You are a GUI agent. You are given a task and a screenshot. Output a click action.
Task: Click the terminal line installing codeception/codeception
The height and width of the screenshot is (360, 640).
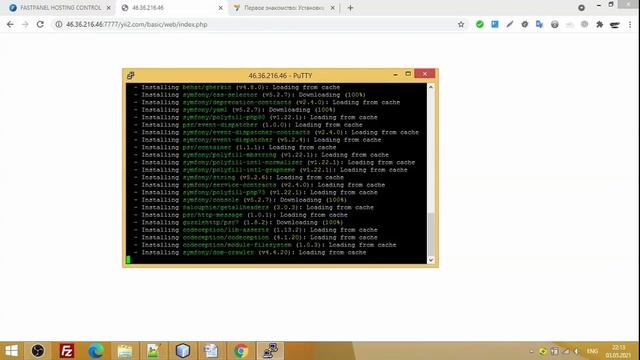pos(256,238)
